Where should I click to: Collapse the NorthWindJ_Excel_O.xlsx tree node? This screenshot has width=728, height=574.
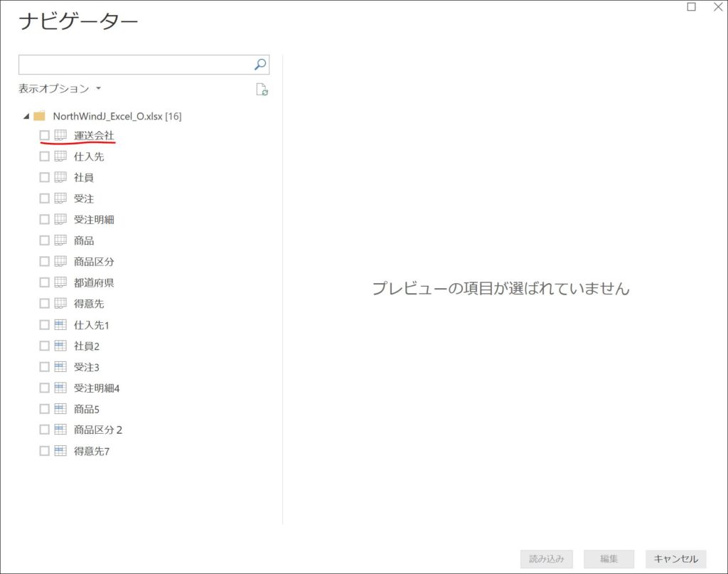coord(26,116)
